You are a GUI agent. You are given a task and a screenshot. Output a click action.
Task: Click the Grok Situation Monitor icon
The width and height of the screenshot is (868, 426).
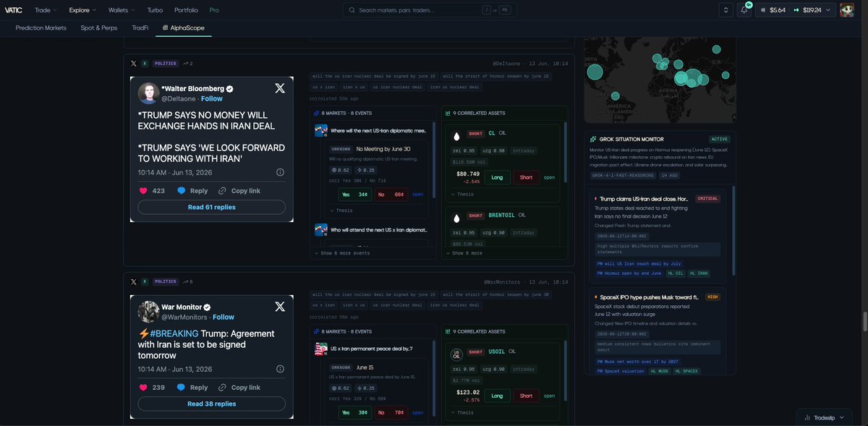tap(593, 139)
